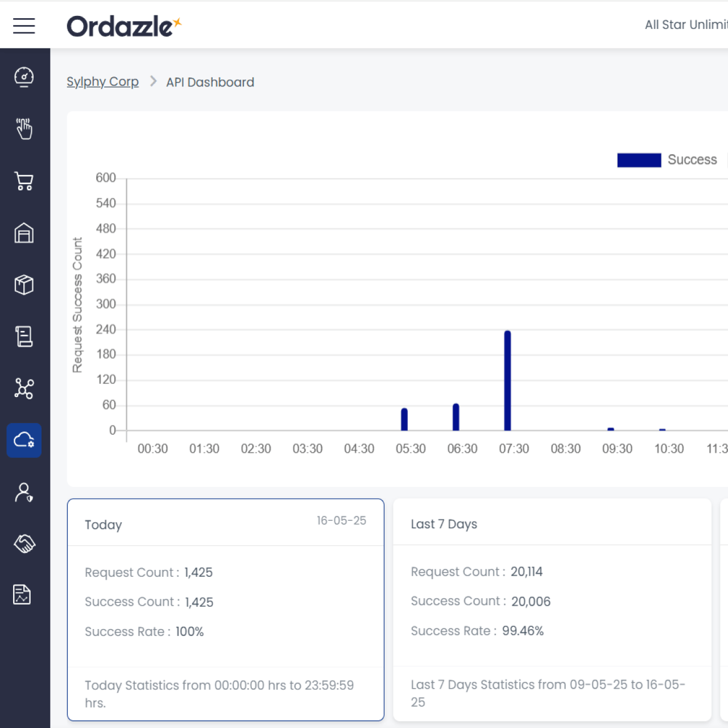Image resolution: width=728 pixels, height=728 pixels.
Task: Open the package box sidebar icon
Action: (24, 285)
